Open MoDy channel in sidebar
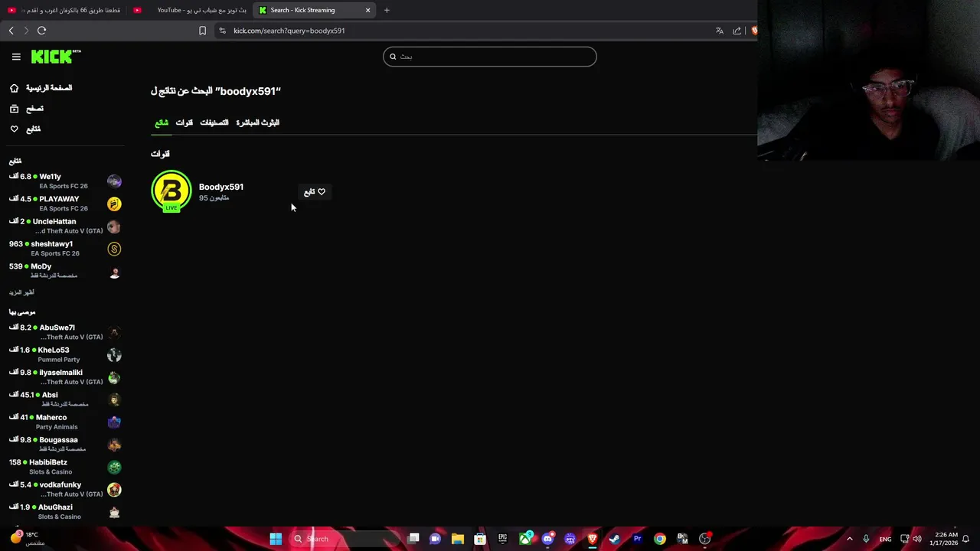980x551 pixels. tap(65, 271)
